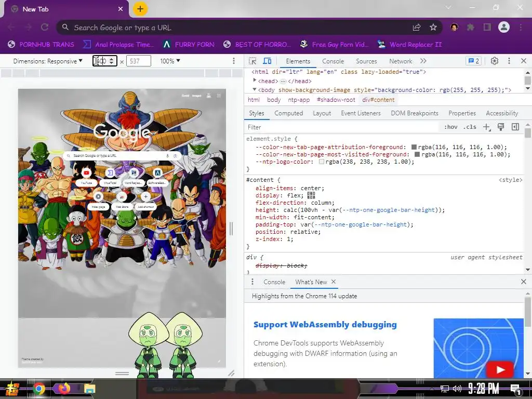Select ntp-app in the breadcrumb
The width and height of the screenshot is (532, 399).
click(x=299, y=100)
